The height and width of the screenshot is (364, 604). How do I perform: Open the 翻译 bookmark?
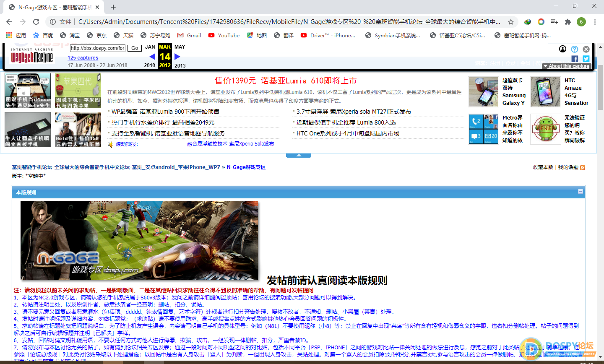(284, 35)
